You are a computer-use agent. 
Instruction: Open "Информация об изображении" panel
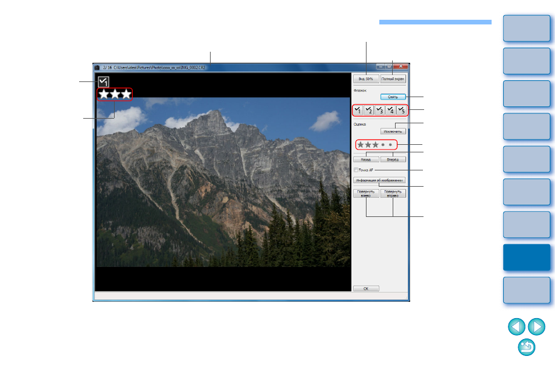(x=379, y=180)
